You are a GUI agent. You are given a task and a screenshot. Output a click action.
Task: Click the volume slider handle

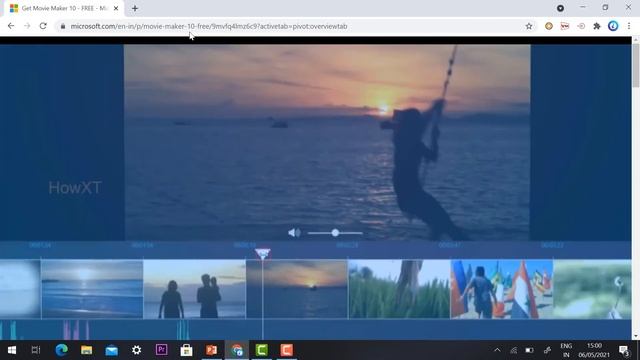click(x=335, y=233)
